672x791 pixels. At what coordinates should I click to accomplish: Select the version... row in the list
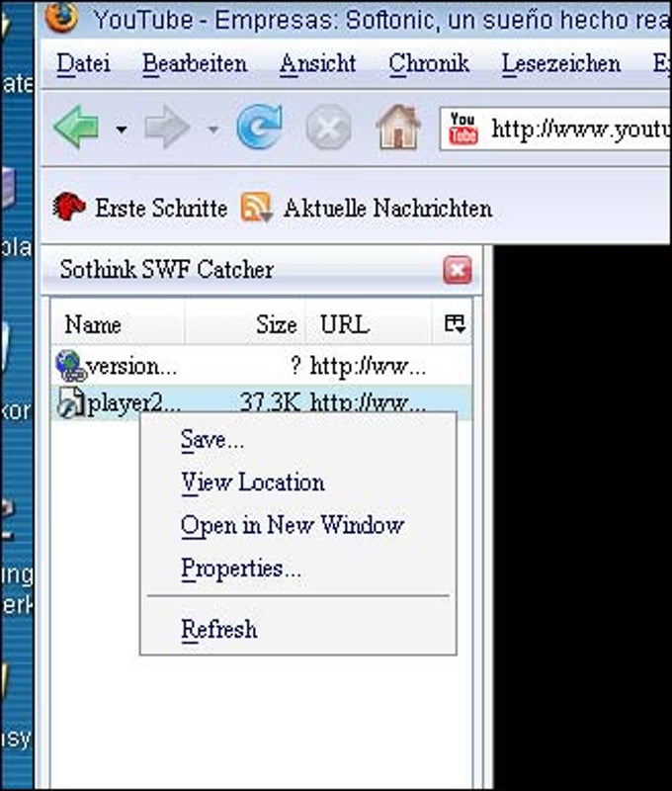pos(261,366)
